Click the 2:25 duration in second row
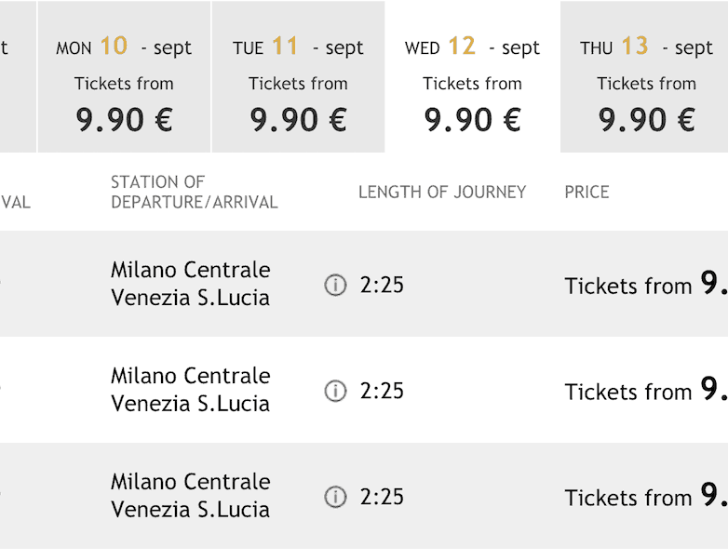The image size is (728, 560). (382, 391)
